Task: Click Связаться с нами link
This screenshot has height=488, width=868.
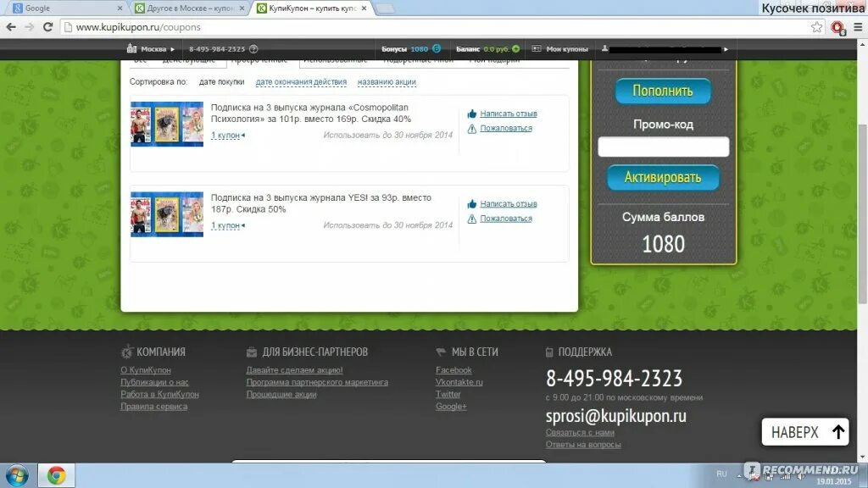Action: [580, 432]
